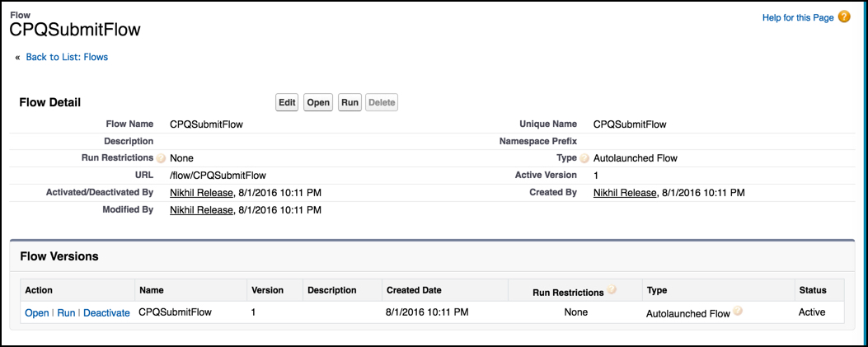Open Nikhil Release user under Modified By
868x347 pixels.
point(201,209)
